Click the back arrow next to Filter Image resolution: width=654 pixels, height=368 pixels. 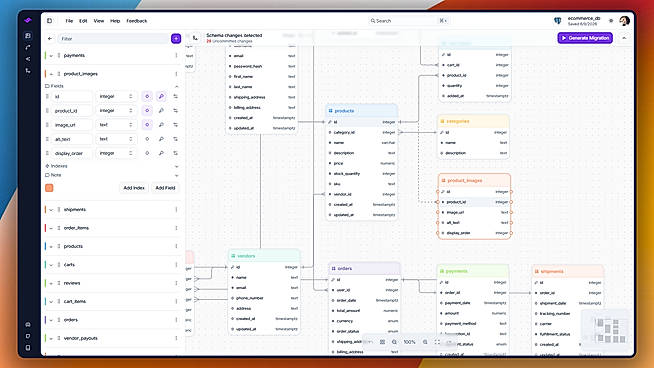click(50, 38)
